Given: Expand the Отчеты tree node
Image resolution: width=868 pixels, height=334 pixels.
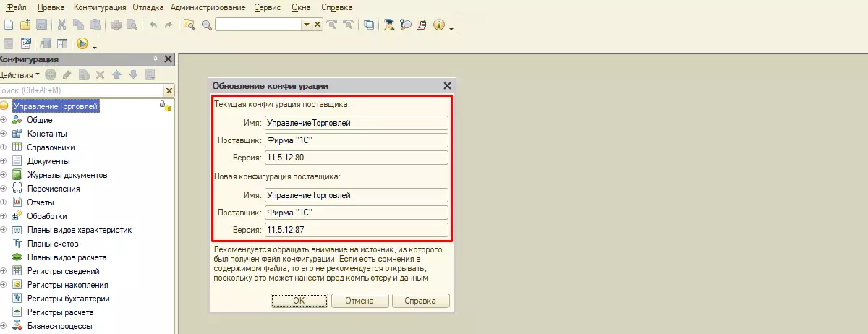Looking at the screenshot, I should tap(3, 202).
